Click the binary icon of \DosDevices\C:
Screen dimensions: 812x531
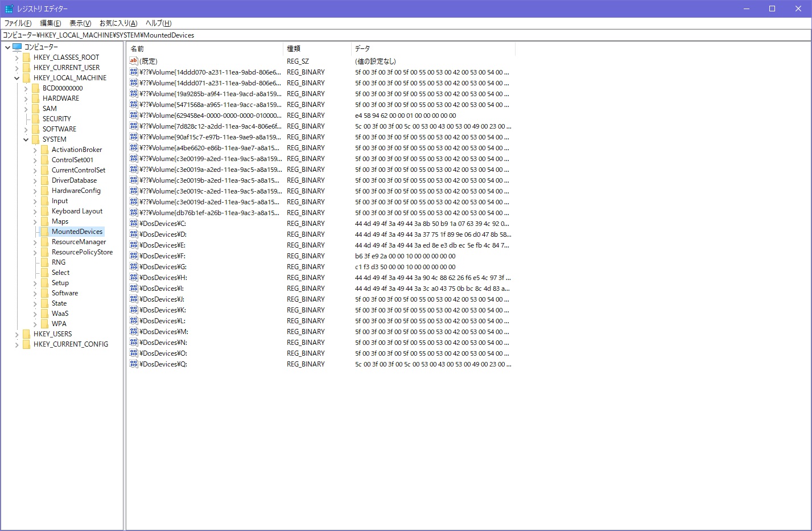(134, 223)
